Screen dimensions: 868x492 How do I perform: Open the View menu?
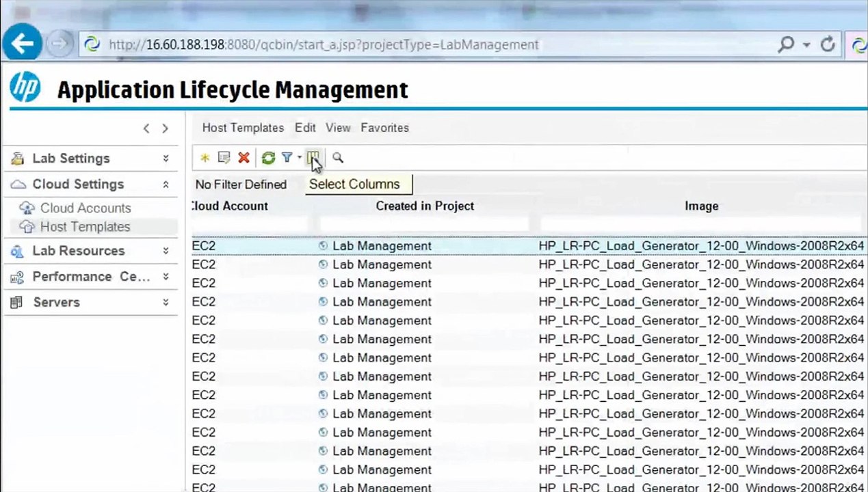pyautogui.click(x=338, y=128)
